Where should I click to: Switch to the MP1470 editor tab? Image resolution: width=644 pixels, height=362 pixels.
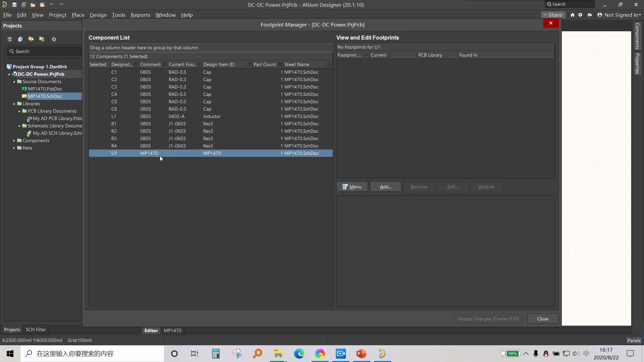point(172,330)
